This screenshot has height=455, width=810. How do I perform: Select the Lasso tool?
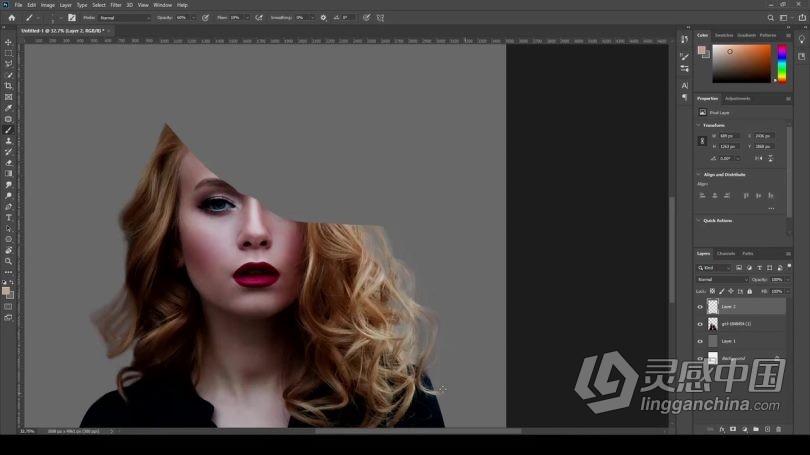coord(9,64)
